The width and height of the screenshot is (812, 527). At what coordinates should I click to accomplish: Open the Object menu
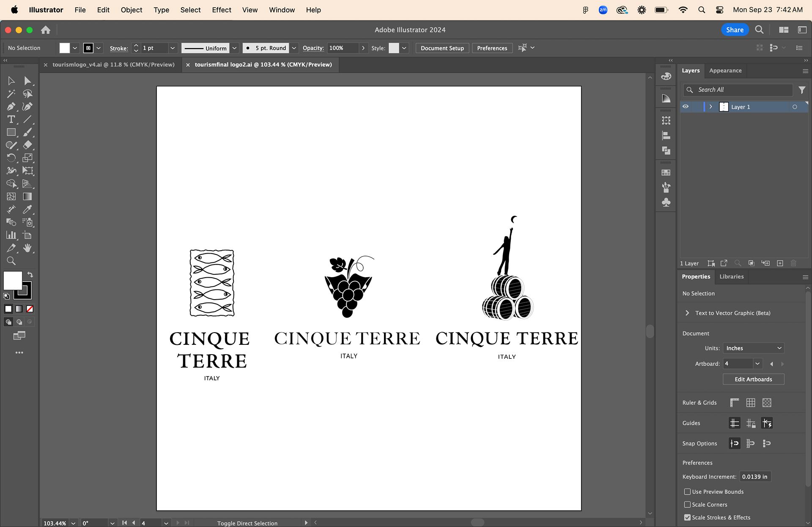click(132, 10)
